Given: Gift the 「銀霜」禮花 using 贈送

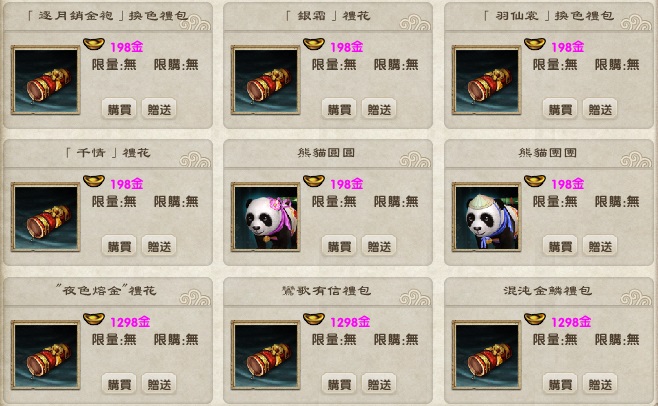Looking at the screenshot, I should 379,109.
